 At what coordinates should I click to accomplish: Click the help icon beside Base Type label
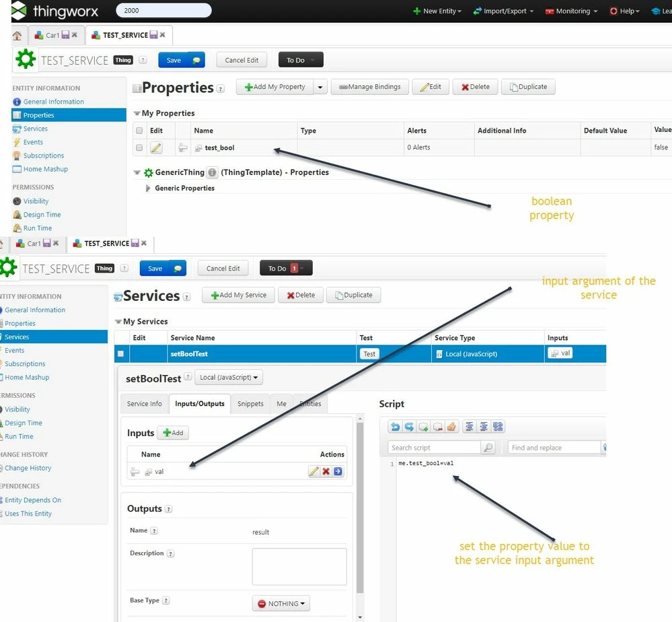(166, 600)
